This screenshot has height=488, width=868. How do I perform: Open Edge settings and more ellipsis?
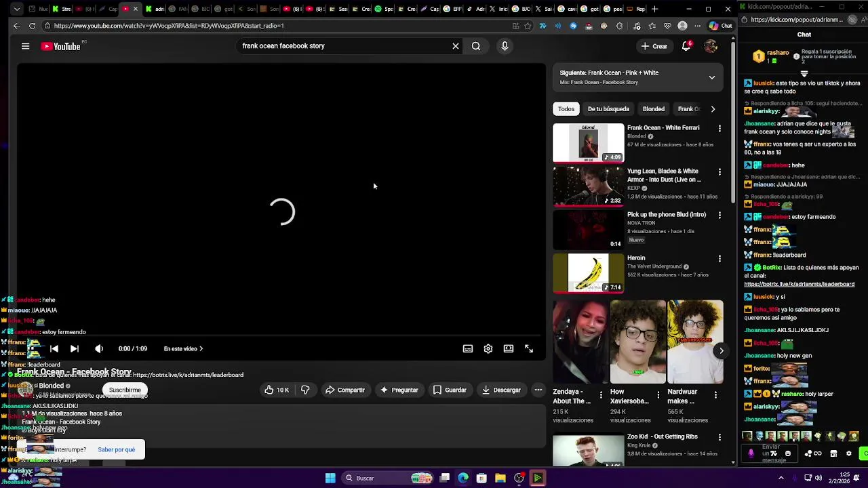tap(697, 26)
